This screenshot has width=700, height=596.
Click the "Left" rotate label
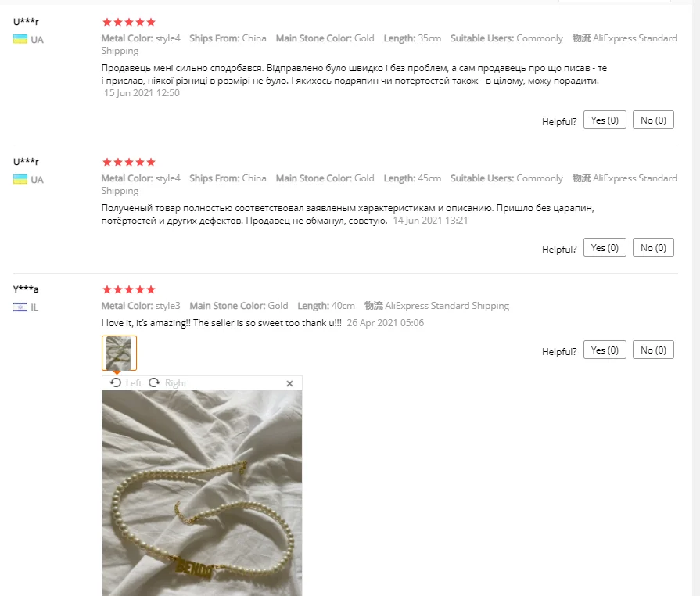[134, 383]
